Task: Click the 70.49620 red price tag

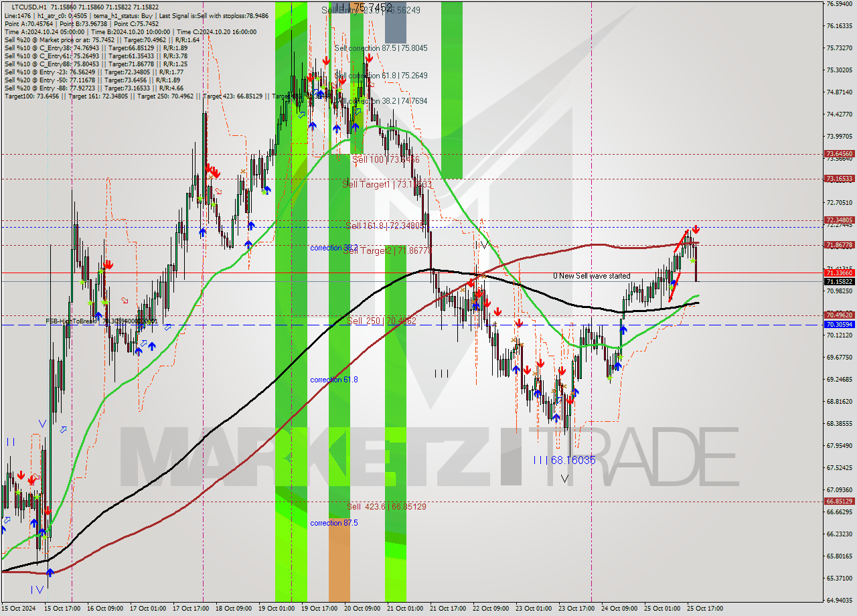Action: [839, 315]
